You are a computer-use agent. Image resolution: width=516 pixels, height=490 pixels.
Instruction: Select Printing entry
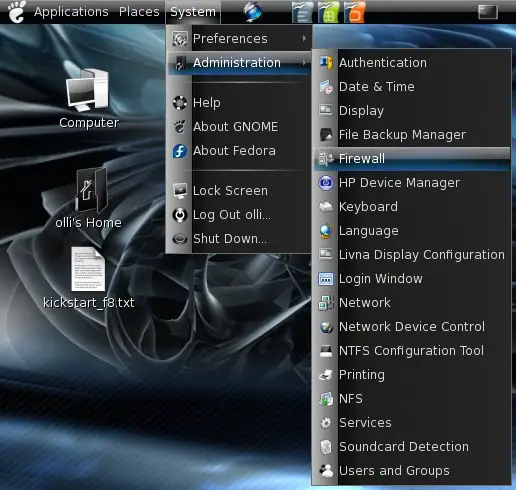(x=412, y=375)
